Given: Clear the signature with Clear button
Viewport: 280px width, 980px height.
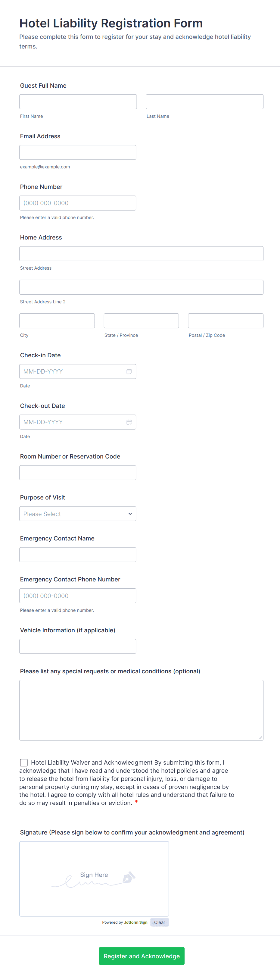Looking at the screenshot, I should point(159,922).
